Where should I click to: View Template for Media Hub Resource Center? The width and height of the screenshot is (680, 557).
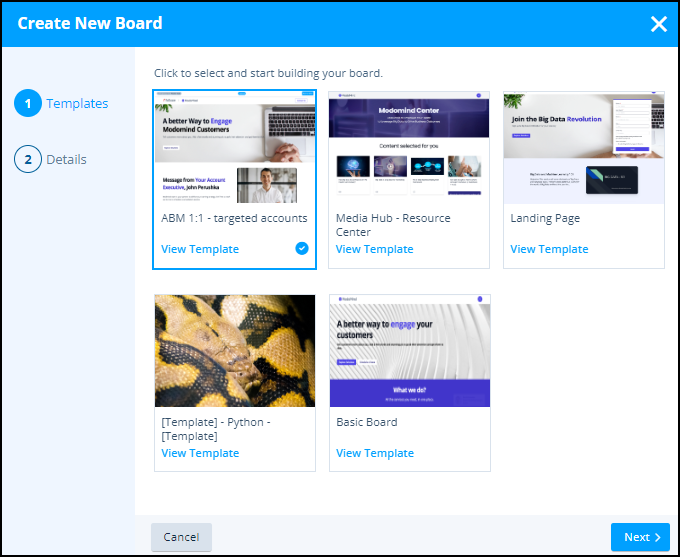coord(375,249)
